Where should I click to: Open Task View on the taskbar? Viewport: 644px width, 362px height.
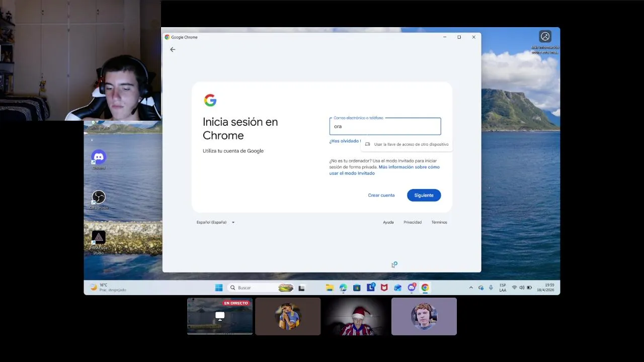pos(301,288)
